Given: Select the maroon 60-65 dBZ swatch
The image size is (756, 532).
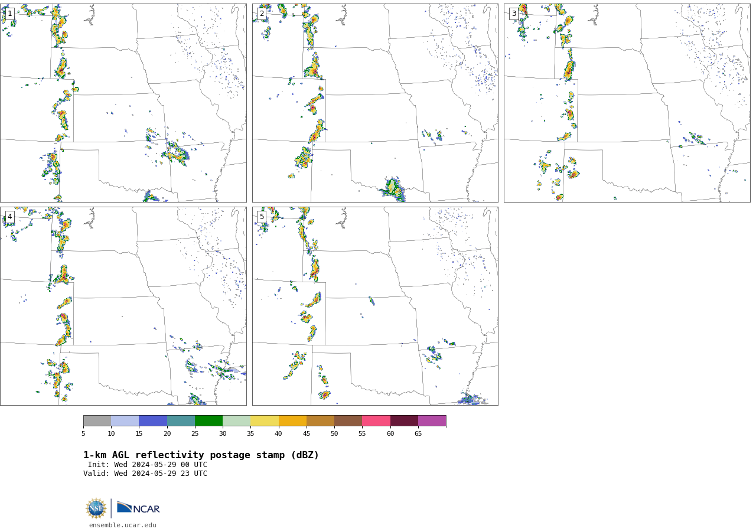Looking at the screenshot, I should coord(404,421).
